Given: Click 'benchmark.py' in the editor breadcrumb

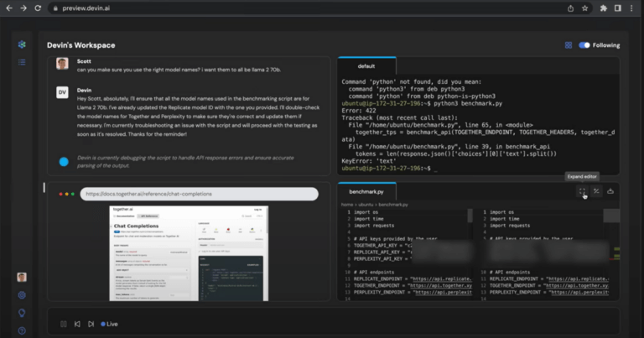Looking at the screenshot, I should pos(393,205).
